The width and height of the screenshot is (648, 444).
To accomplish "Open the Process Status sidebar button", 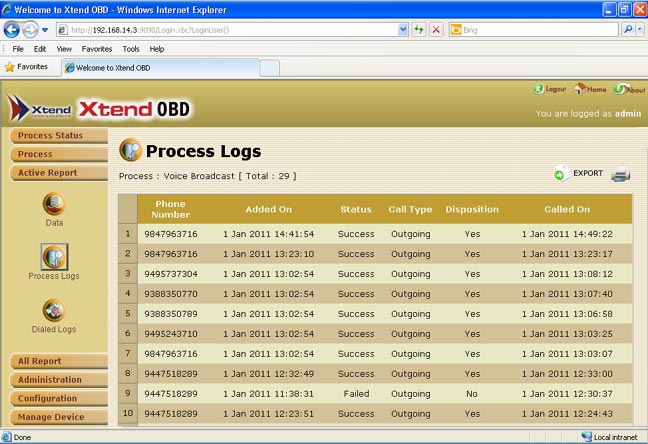I will (x=59, y=136).
